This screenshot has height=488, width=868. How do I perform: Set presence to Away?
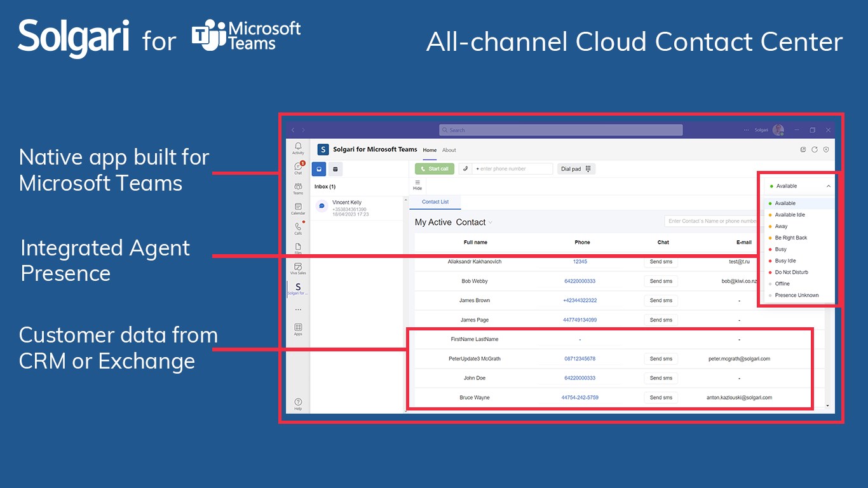799,226
